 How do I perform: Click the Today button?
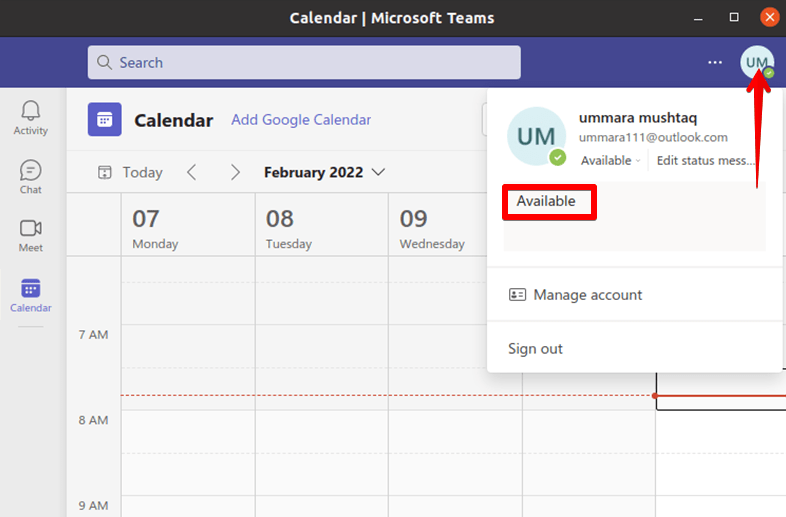pos(130,172)
